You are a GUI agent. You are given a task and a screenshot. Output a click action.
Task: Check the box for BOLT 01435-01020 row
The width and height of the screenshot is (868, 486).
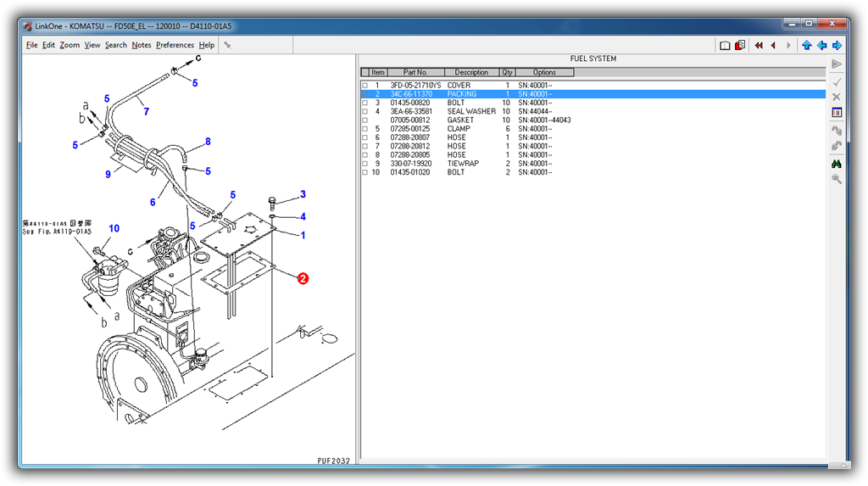(364, 172)
